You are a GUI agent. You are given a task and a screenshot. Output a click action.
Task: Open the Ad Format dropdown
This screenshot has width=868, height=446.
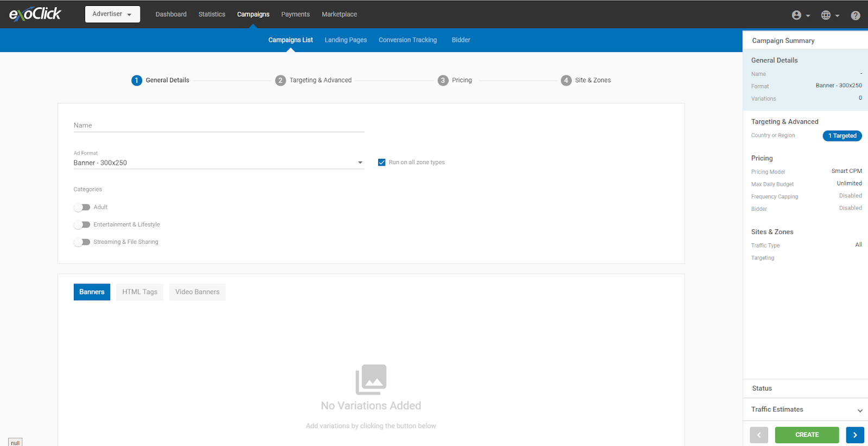pyautogui.click(x=218, y=163)
